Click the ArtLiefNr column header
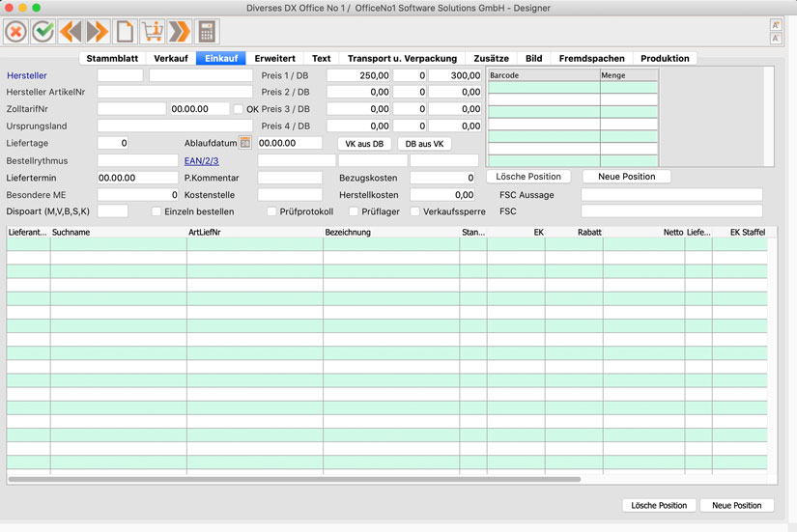The width and height of the screenshot is (797, 532). [x=255, y=233]
